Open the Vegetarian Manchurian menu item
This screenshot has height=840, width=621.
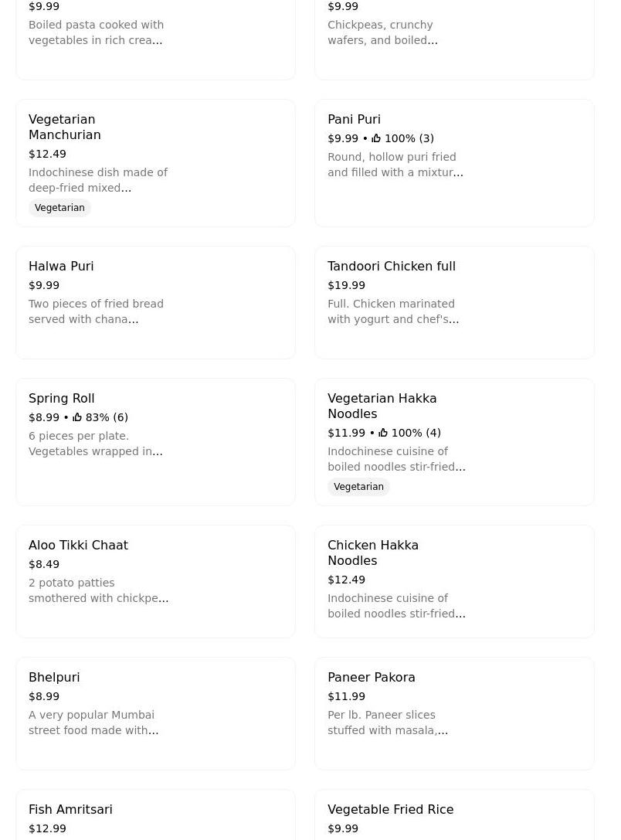(x=65, y=127)
